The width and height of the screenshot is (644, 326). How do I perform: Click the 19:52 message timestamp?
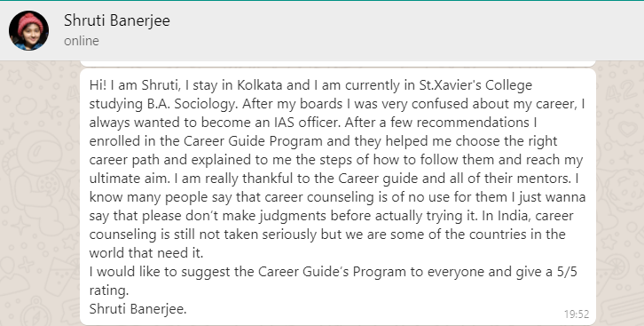(577, 314)
